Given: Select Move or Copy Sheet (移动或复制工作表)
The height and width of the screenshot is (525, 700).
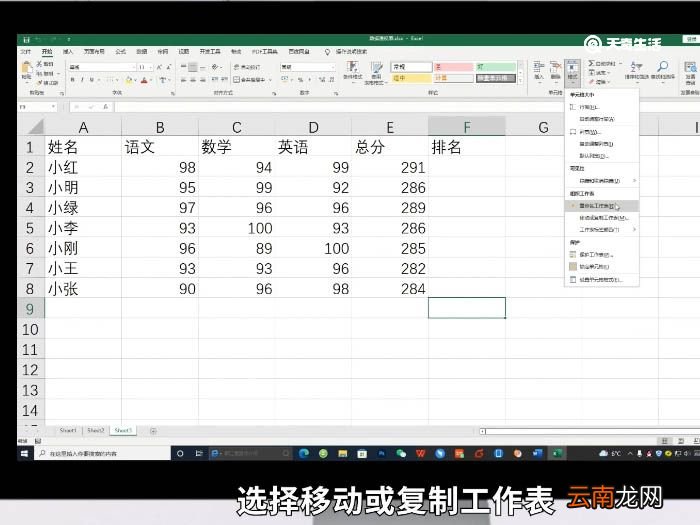Looking at the screenshot, I should 602,218.
